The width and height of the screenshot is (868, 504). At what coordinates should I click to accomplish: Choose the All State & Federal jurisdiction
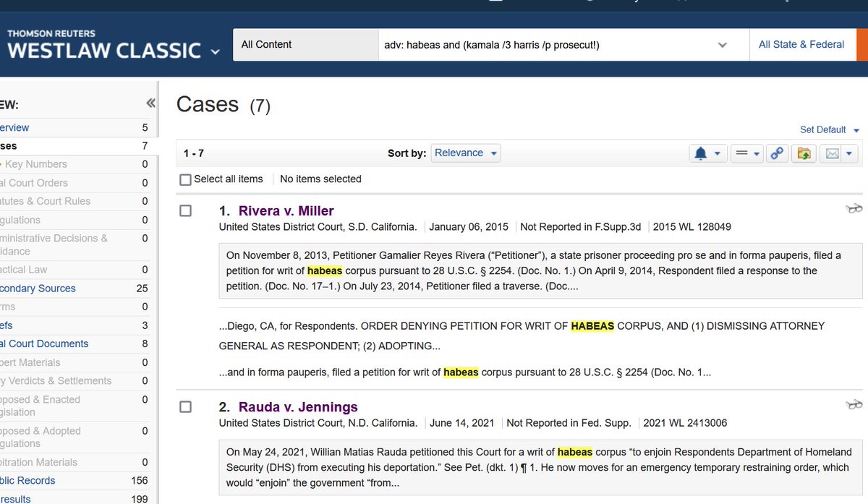coord(801,44)
